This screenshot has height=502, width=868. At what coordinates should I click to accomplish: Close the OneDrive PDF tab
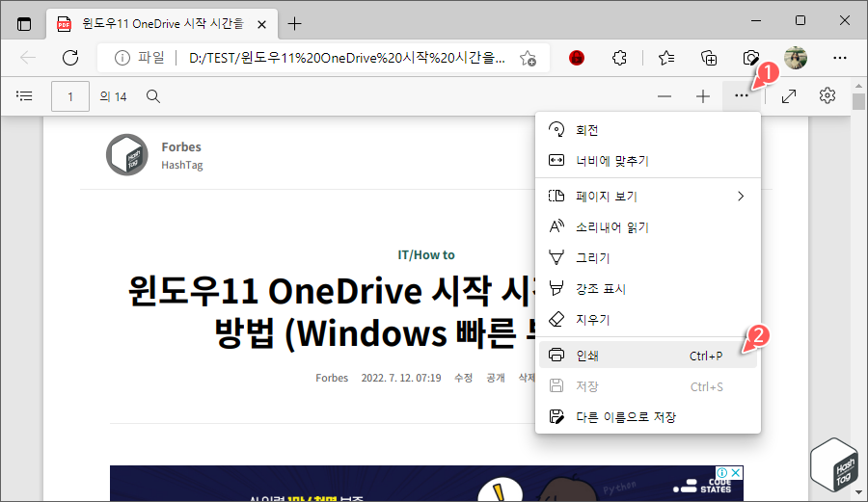261,24
